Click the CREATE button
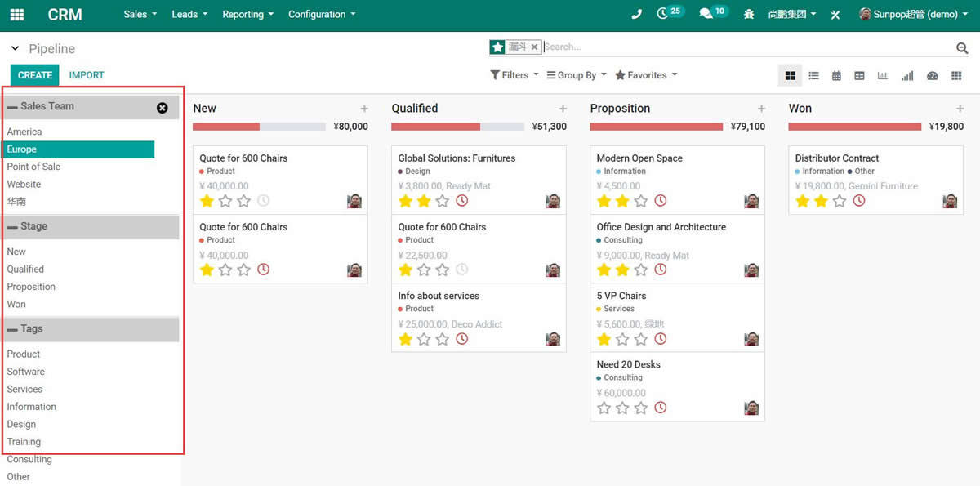 35,75
